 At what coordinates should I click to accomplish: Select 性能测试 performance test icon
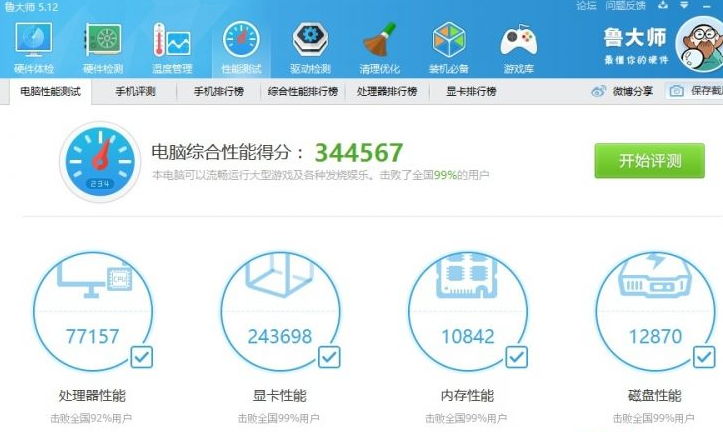(x=241, y=39)
